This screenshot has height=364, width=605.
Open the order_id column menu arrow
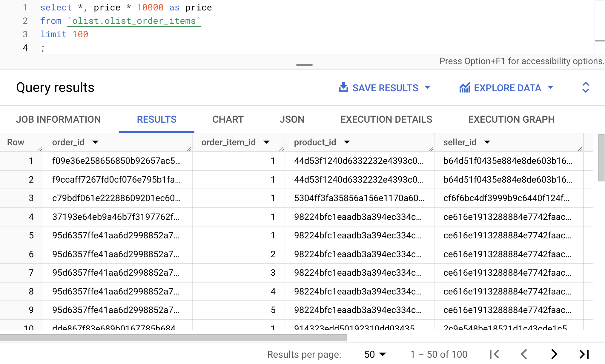click(x=95, y=142)
